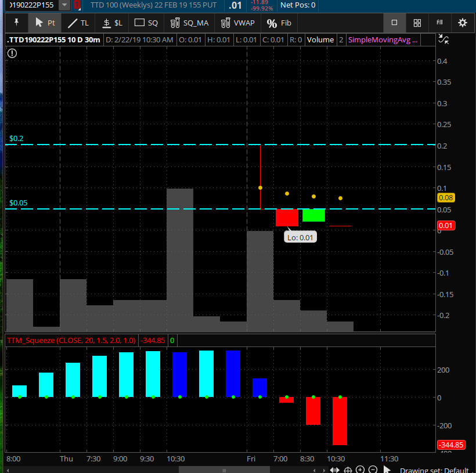
Task: Apply the SQ_MA study set
Action: click(x=189, y=23)
